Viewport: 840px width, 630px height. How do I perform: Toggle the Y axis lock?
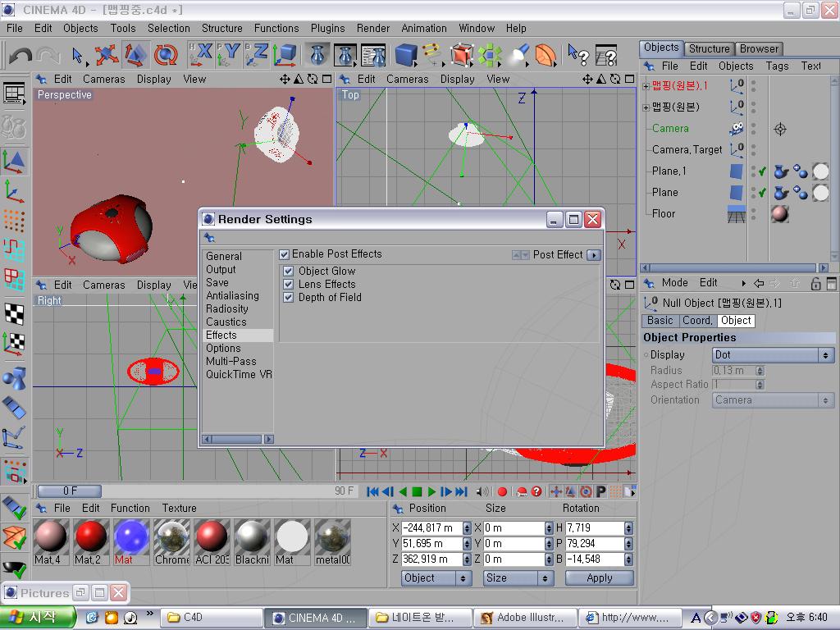coord(229,55)
